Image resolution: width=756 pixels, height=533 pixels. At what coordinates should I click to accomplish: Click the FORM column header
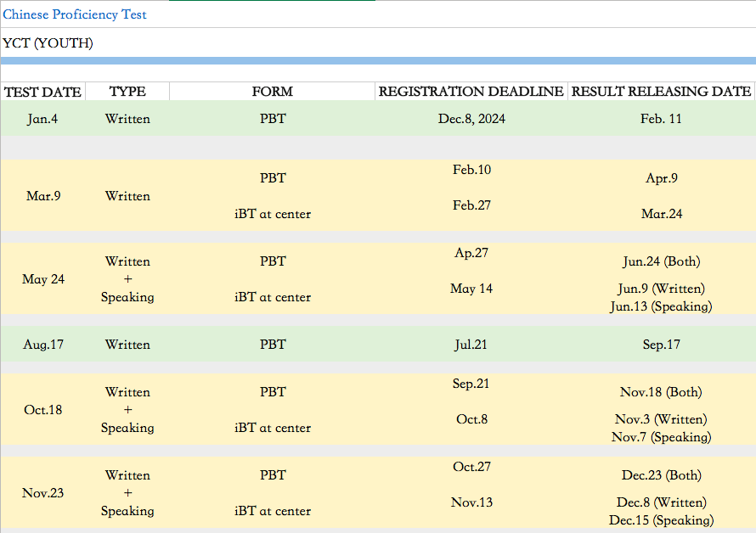pyautogui.click(x=272, y=92)
